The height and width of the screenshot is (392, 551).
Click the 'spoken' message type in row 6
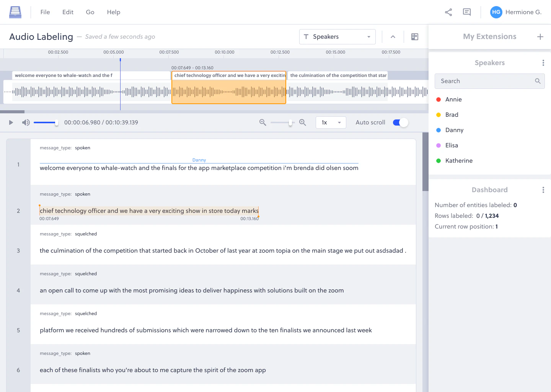click(83, 353)
